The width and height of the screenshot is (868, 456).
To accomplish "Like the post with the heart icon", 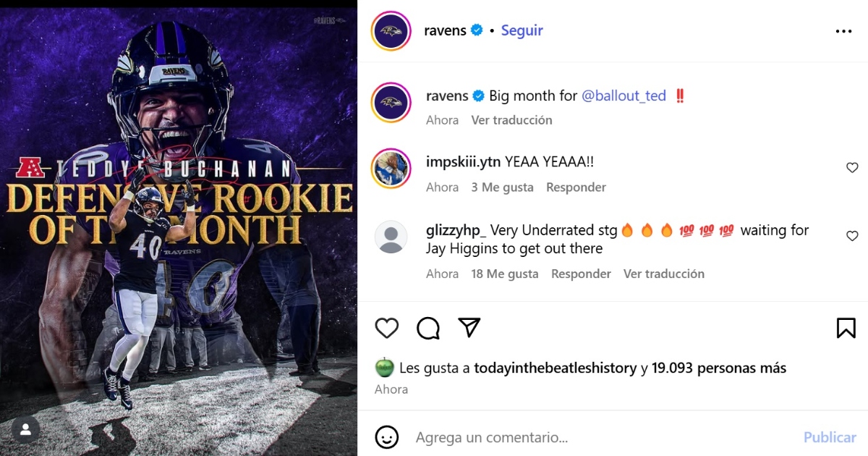I will pyautogui.click(x=387, y=328).
